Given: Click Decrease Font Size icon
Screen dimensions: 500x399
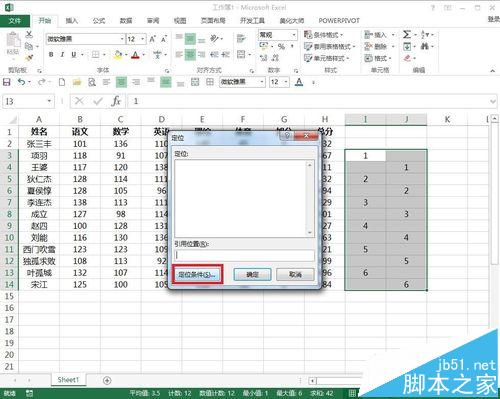Looking at the screenshot, I should point(164,39).
